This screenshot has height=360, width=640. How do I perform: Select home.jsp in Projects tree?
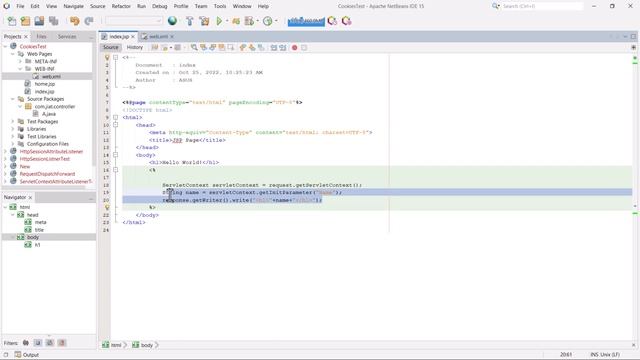point(44,84)
